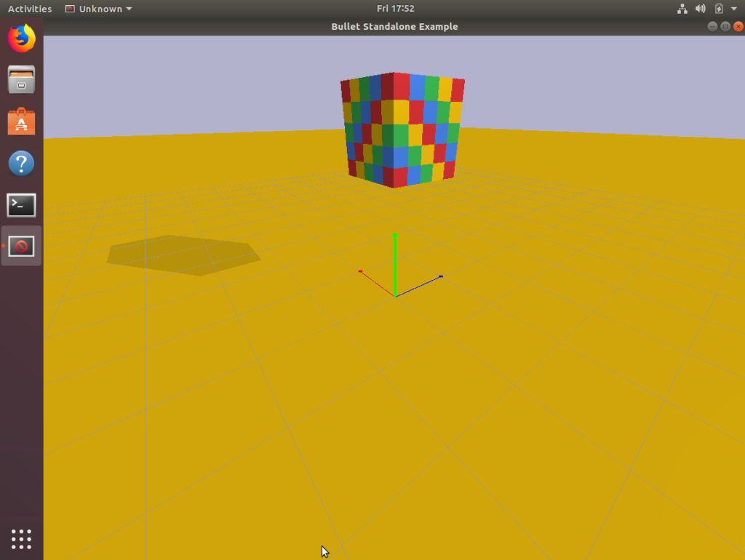Viewport: 745px width, 560px height.
Task: Launch the Files manager in the dock
Action: (21, 80)
